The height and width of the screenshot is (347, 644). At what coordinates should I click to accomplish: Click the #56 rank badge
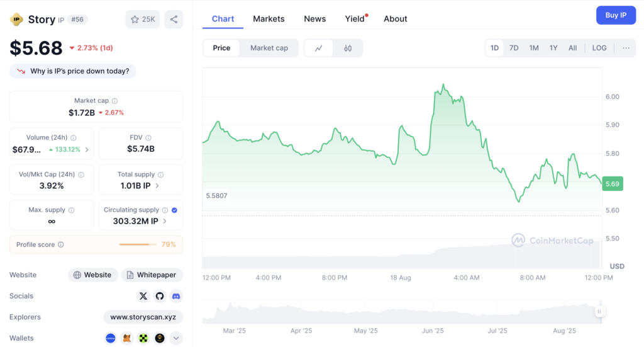[x=77, y=20]
